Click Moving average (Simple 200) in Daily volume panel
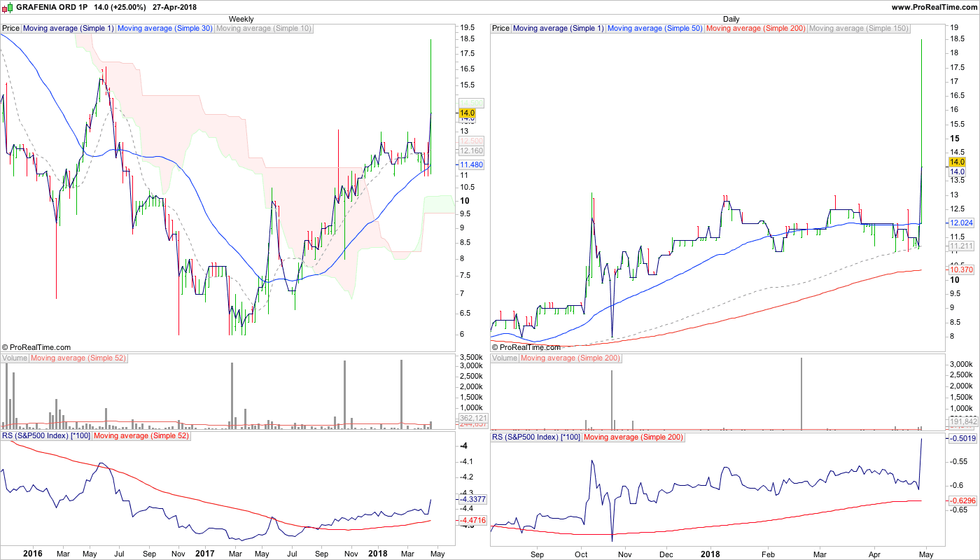Screen dimensions: 980x560 [x=570, y=358]
